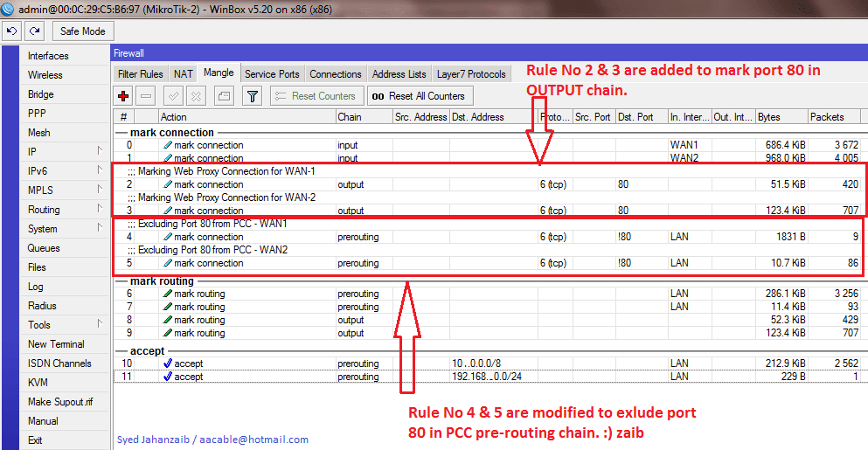Click 192.168.0.0/24 destination address cell
Image resolution: width=868 pixels, height=450 pixels.
point(494,377)
